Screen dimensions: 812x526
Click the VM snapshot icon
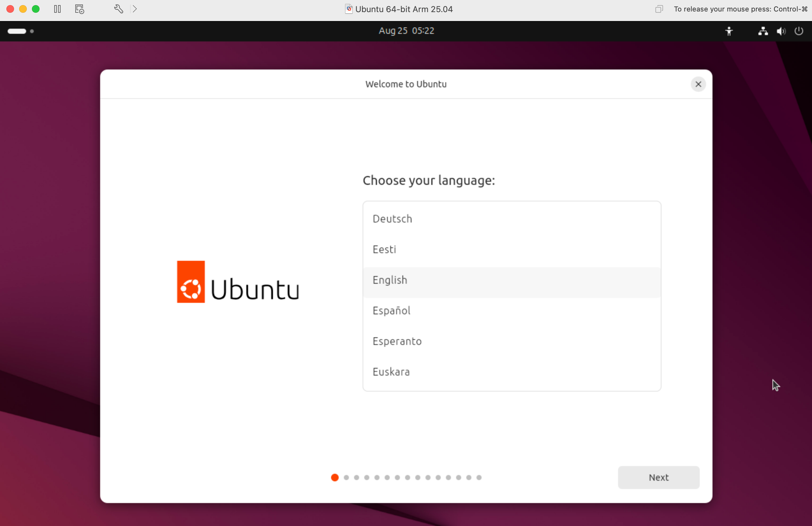point(79,9)
